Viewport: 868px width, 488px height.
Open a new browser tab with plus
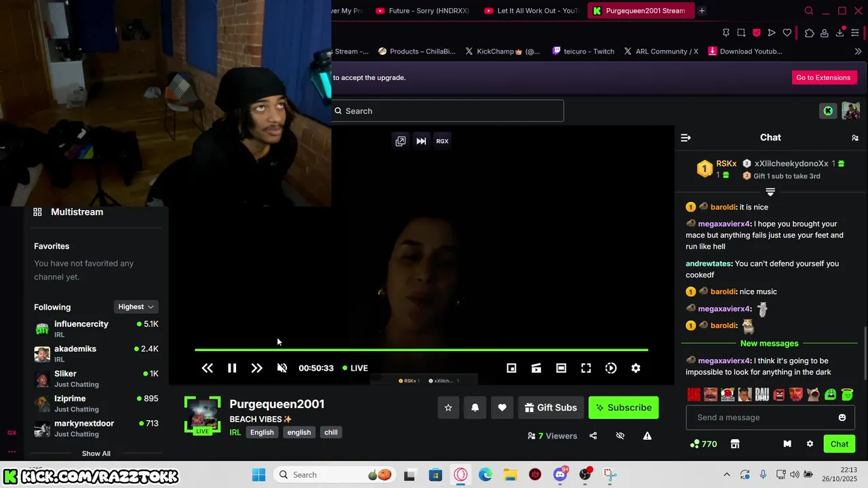(x=702, y=11)
